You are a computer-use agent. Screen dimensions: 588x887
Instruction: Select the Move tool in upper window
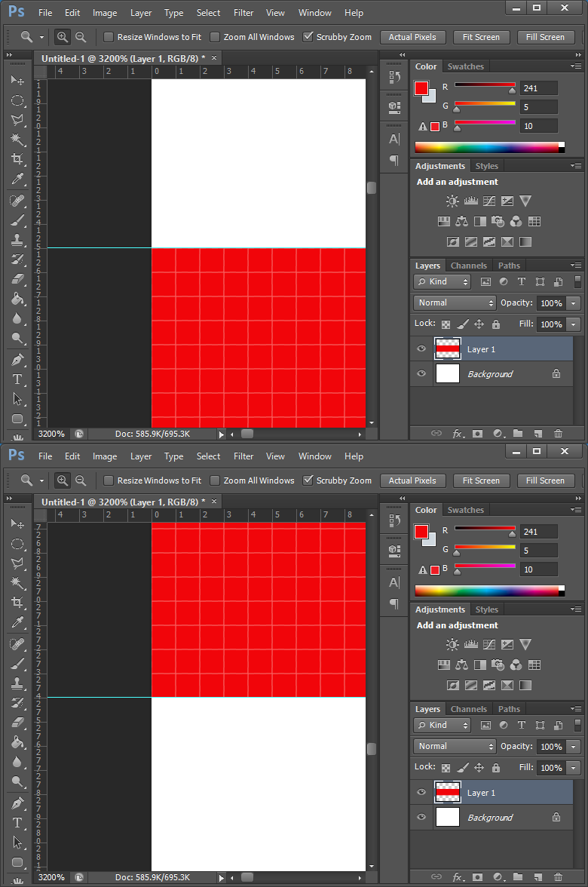pyautogui.click(x=17, y=81)
